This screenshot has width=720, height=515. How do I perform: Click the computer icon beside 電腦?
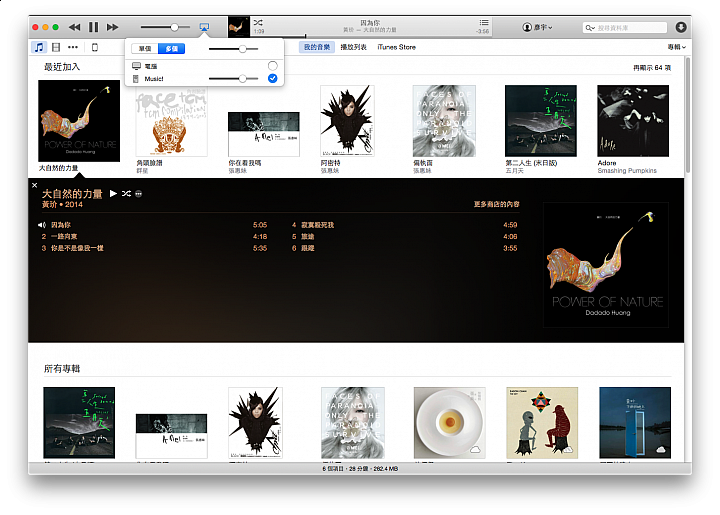(136, 66)
